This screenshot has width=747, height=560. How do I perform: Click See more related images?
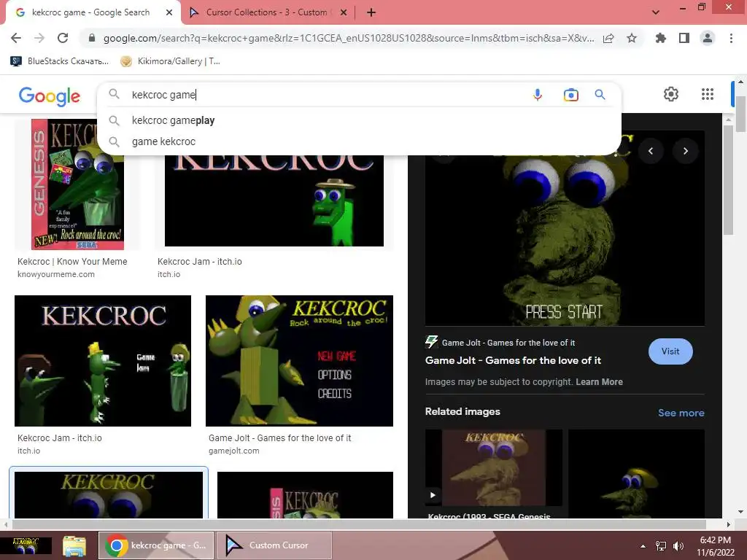tap(681, 413)
